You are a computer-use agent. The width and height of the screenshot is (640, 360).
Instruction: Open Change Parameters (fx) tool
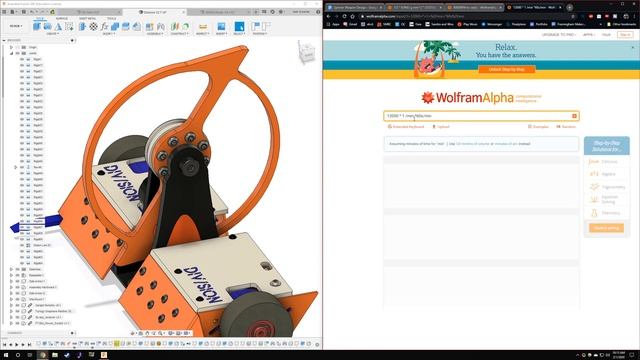[104, 27]
